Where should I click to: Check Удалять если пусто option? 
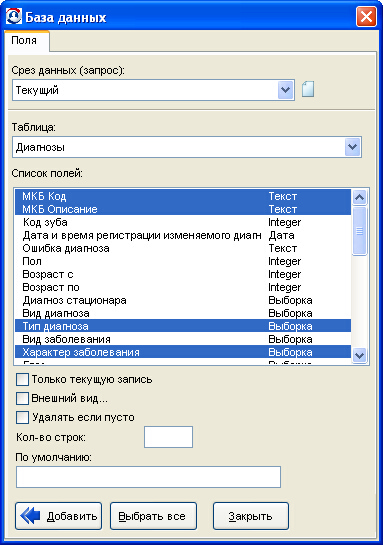[x=22, y=417]
